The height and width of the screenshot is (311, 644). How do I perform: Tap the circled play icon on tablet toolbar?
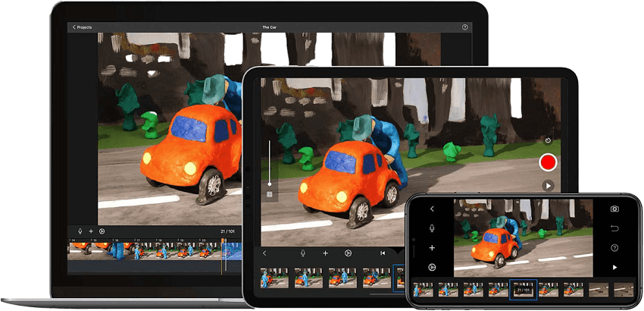click(348, 253)
